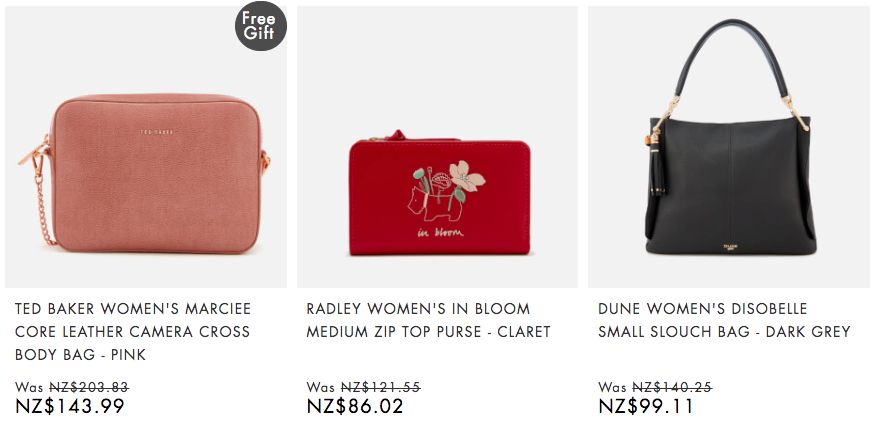Click the crossed-out NZ$140.25 original price
Screen dimensions: 876x423
coord(672,387)
